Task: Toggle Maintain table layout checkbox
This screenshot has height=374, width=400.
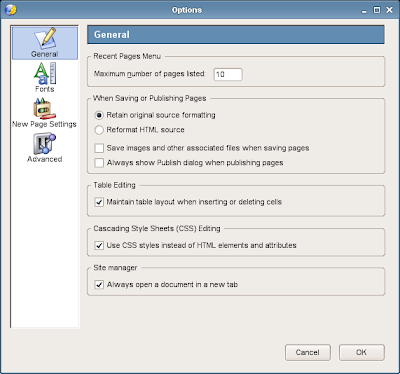Action: pos(99,202)
